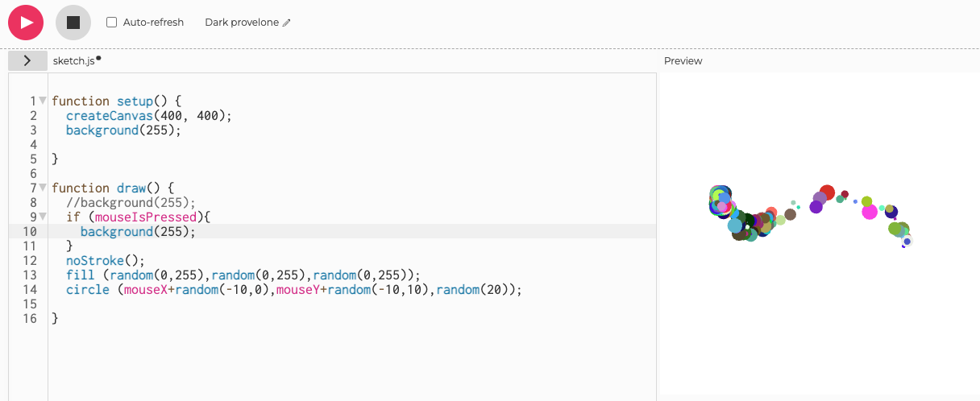Collapse the setup function fold arrow

tap(43, 101)
